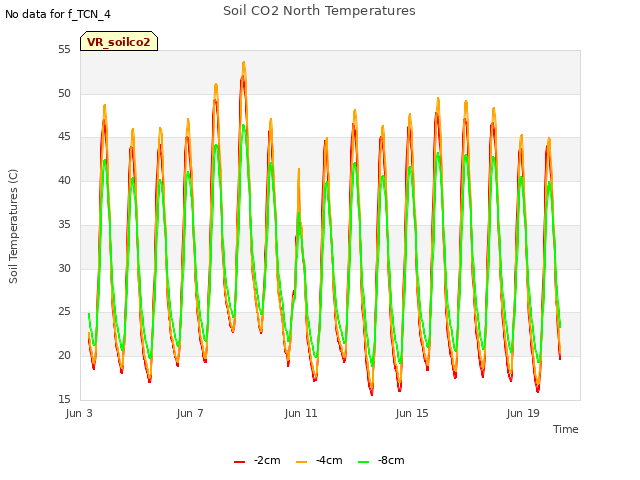The height and width of the screenshot is (480, 640).
Task: Click the Jun 19 x-axis tick label
Action: (523, 413)
